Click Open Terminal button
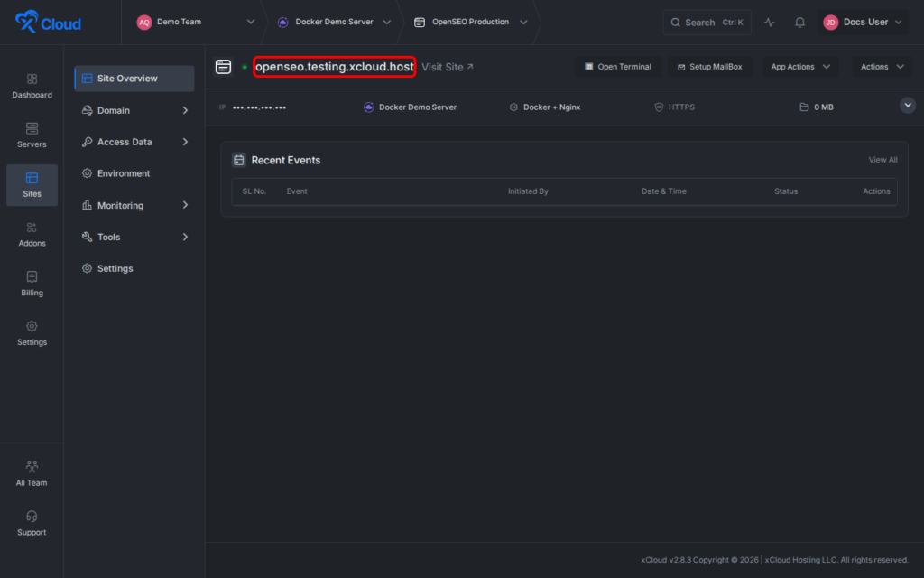This screenshot has width=924, height=578. coord(617,67)
